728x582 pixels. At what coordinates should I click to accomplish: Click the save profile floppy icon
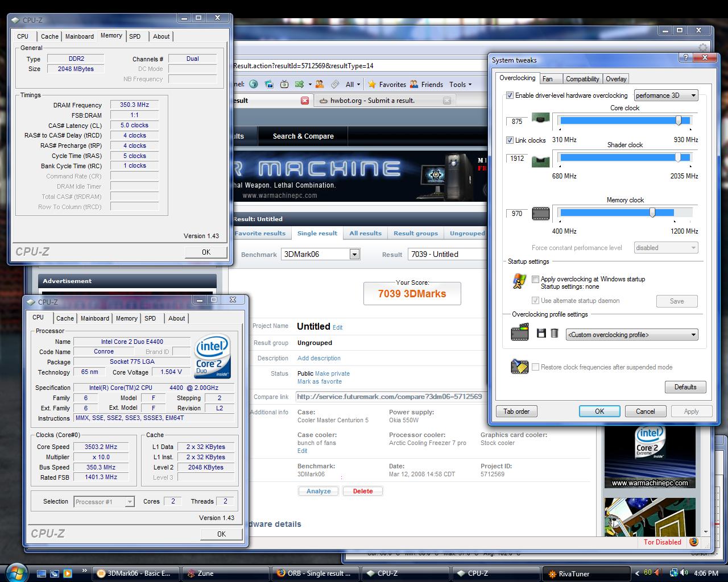[x=541, y=334]
